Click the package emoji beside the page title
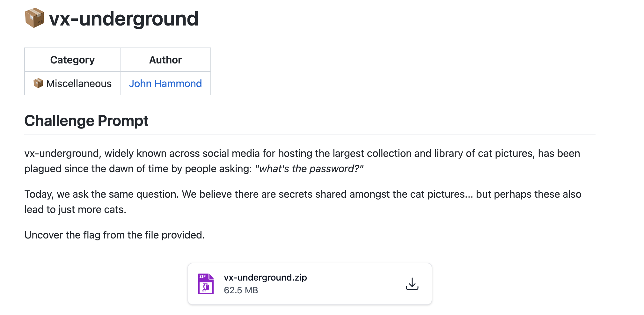Viewport: 644px width, 315px height. click(x=34, y=18)
